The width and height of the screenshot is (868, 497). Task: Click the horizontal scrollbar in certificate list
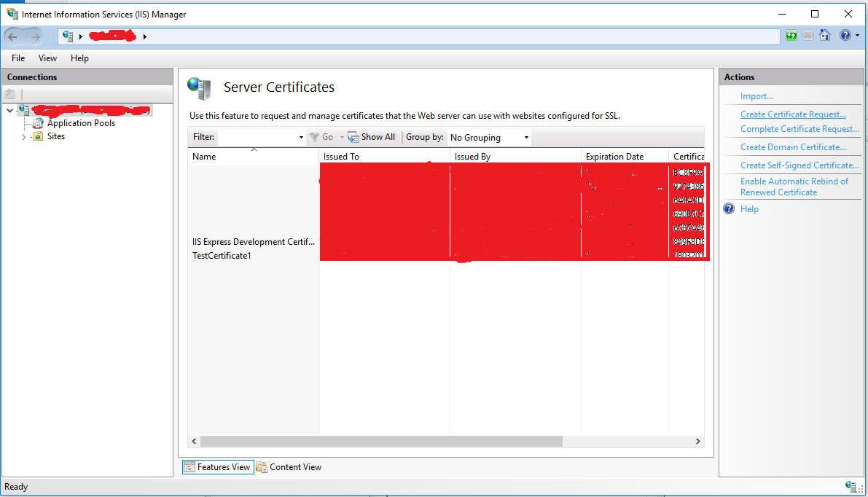tap(380, 442)
